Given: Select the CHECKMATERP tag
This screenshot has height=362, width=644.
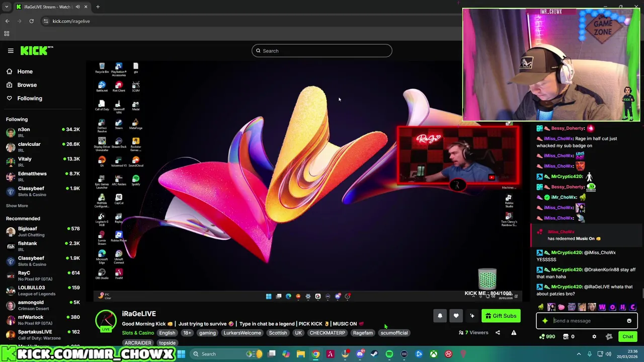Looking at the screenshot, I should point(328,333).
